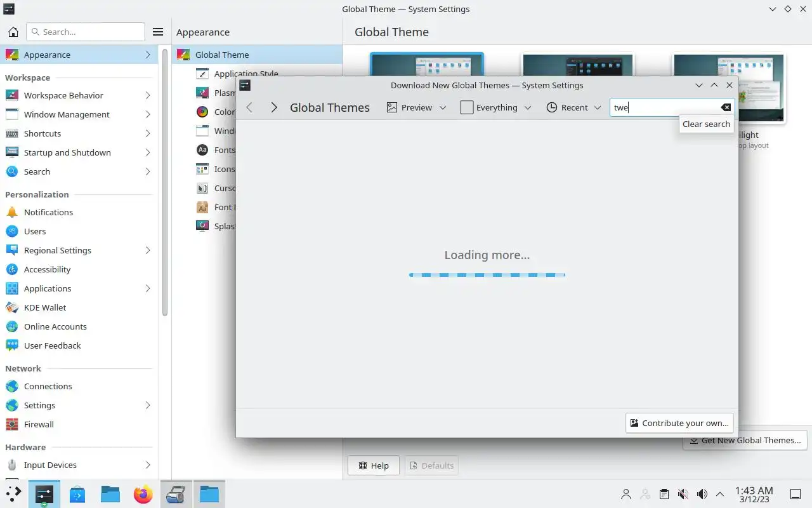This screenshot has width=812, height=508.
Task: Expand Window Management chevron
Action: click(x=148, y=114)
